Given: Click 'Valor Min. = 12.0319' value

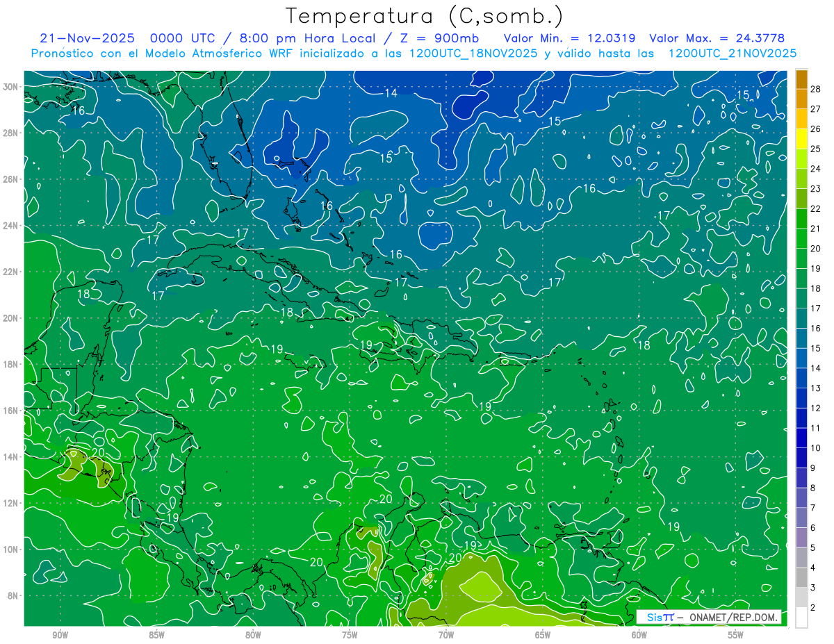Looking at the screenshot, I should pos(570,38).
